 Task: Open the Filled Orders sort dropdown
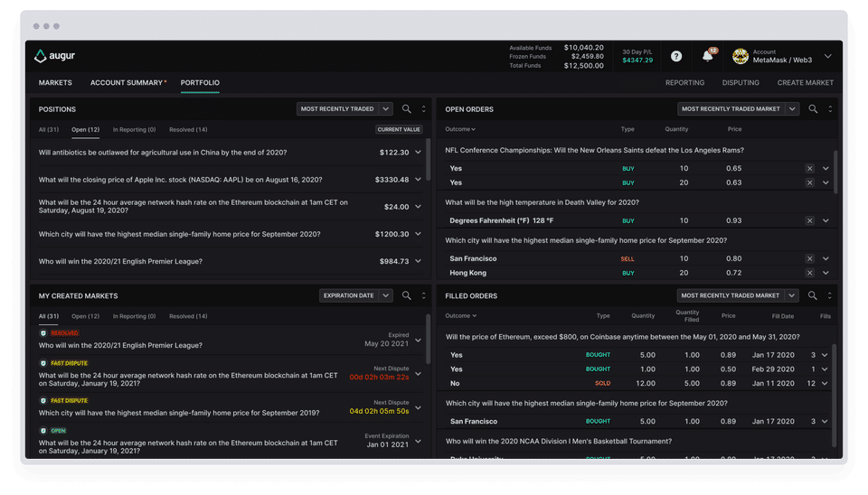point(738,295)
